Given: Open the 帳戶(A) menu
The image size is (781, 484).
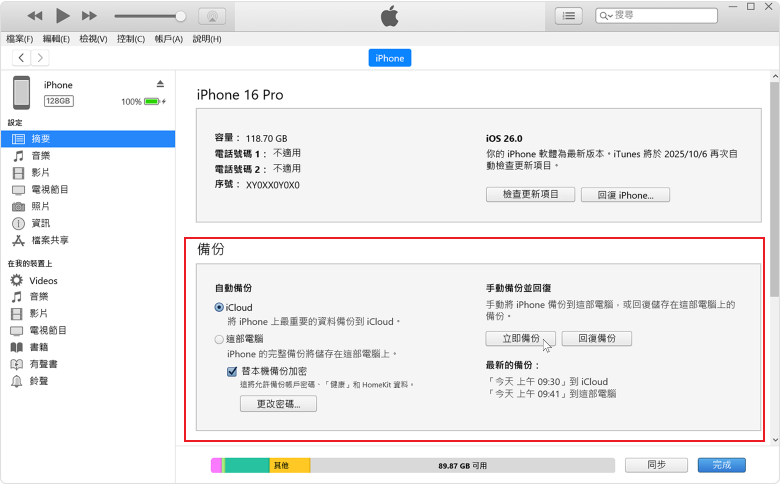Looking at the screenshot, I should pyautogui.click(x=169, y=39).
